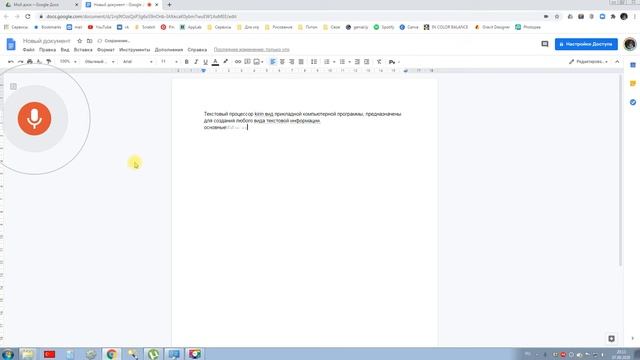Open the last edit history link

[251, 50]
